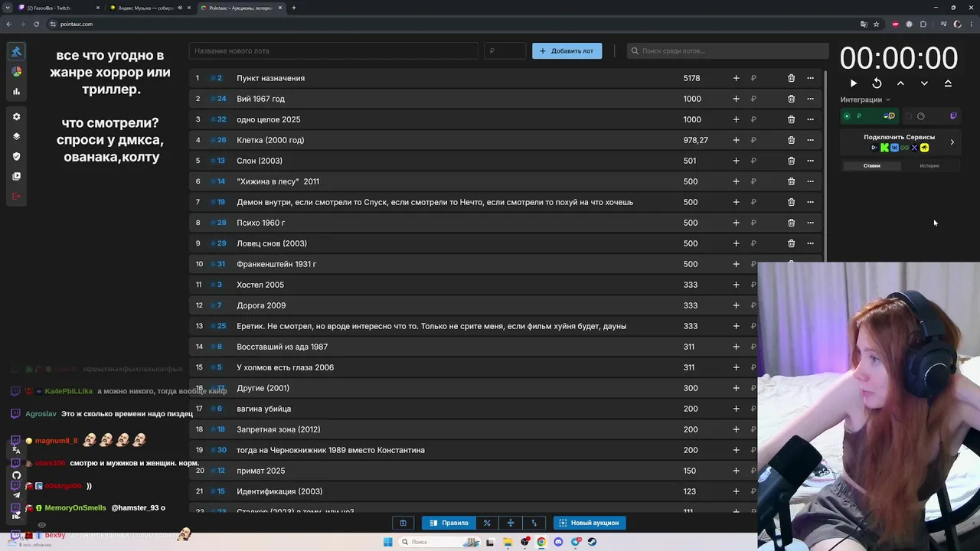Open Windows Start menu
This screenshot has height=551, width=980.
pyautogui.click(x=387, y=542)
